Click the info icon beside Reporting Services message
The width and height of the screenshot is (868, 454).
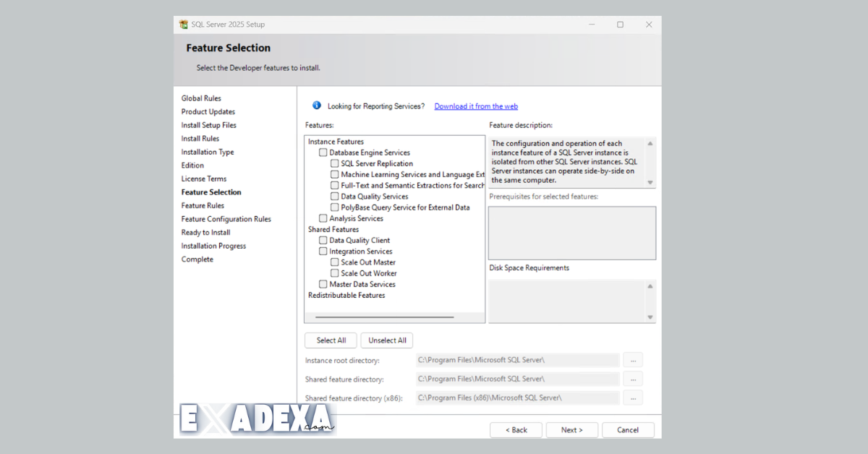tap(316, 105)
